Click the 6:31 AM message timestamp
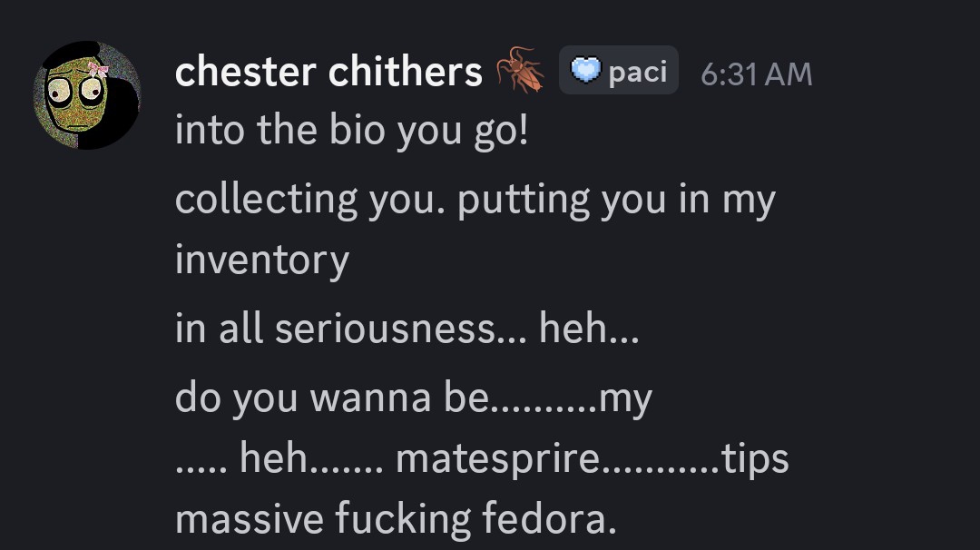The image size is (980, 550). coord(756,74)
